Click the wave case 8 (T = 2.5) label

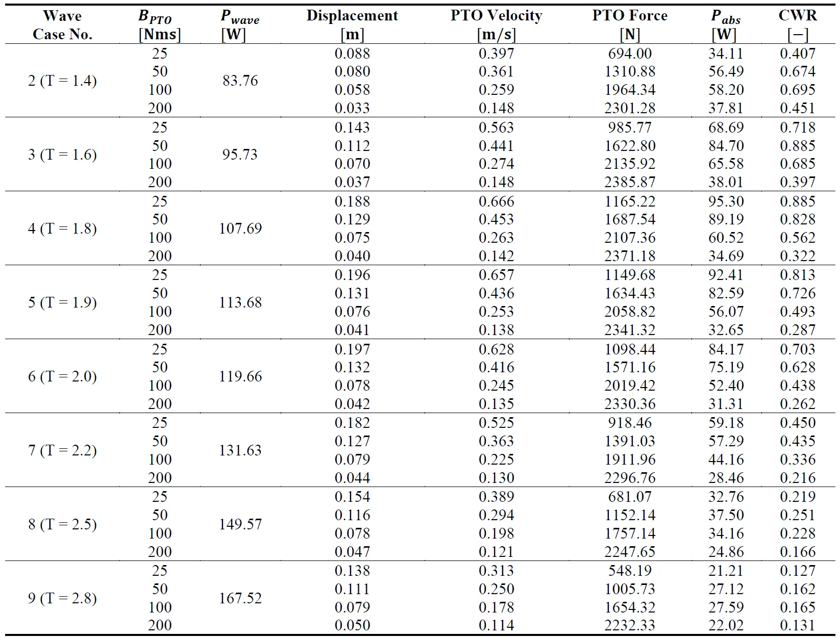(62, 524)
